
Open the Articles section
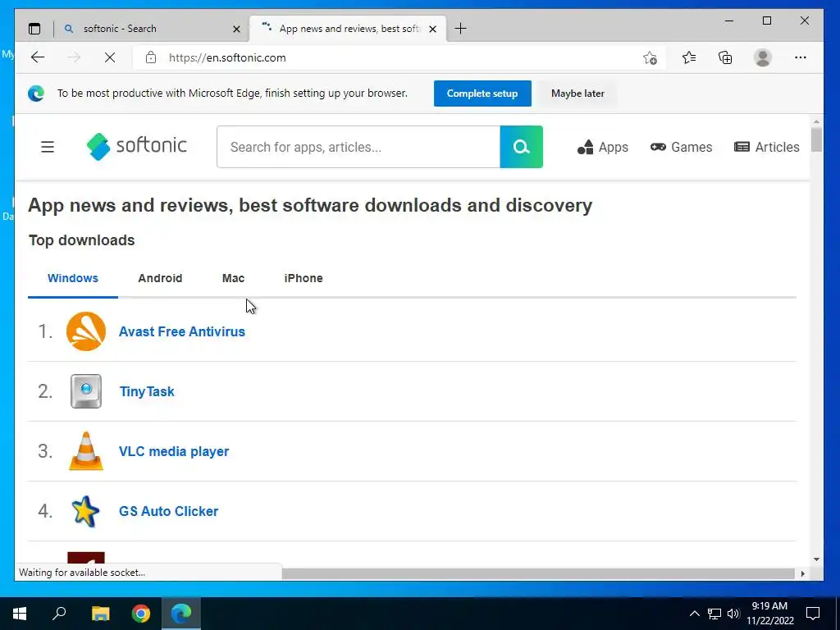(767, 147)
